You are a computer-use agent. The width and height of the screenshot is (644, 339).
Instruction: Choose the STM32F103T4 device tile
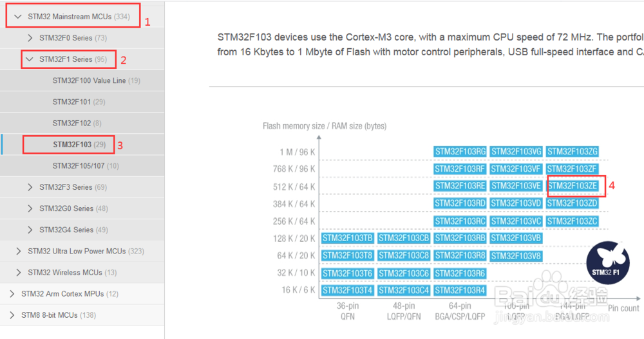pyautogui.click(x=347, y=290)
